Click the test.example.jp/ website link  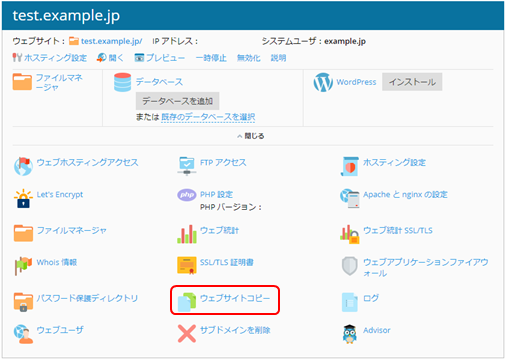coord(112,41)
